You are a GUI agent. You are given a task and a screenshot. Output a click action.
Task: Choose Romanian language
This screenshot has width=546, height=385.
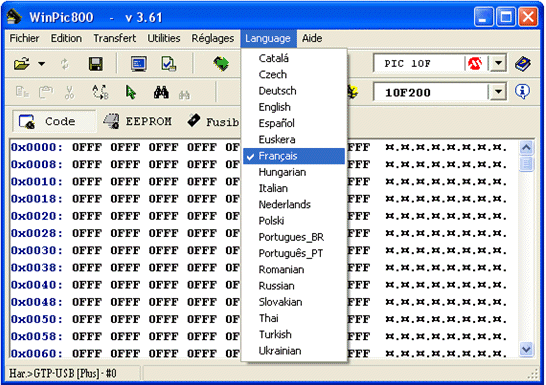coord(294,269)
